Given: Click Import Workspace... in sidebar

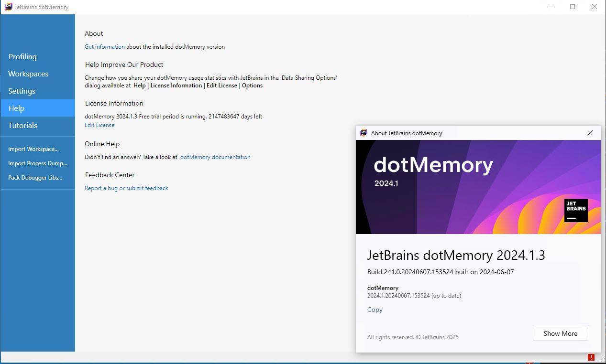Looking at the screenshot, I should click(33, 149).
